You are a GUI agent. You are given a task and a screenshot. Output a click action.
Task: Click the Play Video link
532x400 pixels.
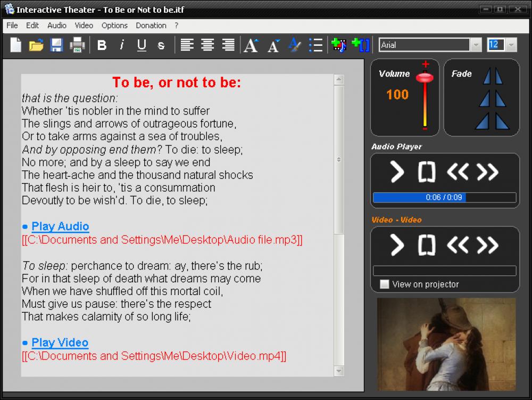(60, 342)
